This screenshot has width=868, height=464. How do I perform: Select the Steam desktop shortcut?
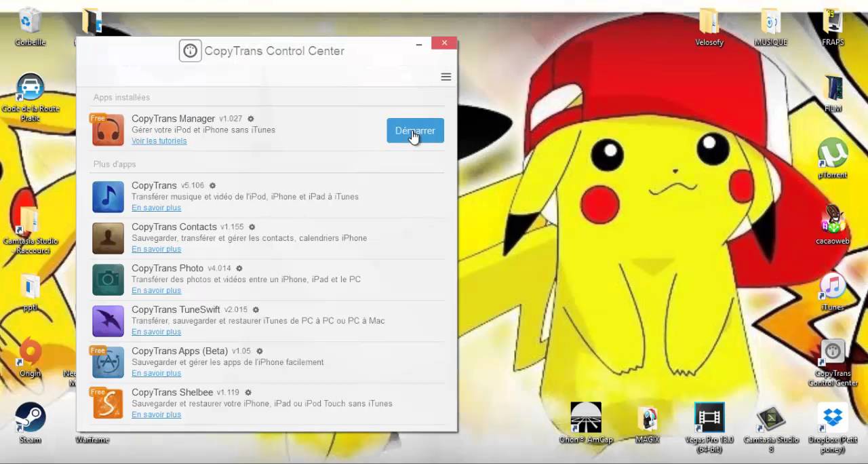(x=31, y=423)
